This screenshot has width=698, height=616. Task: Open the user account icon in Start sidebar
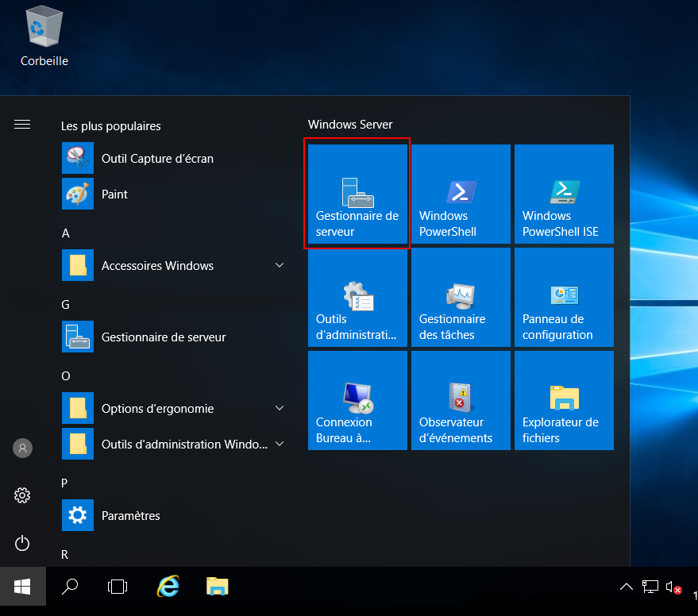(22, 448)
